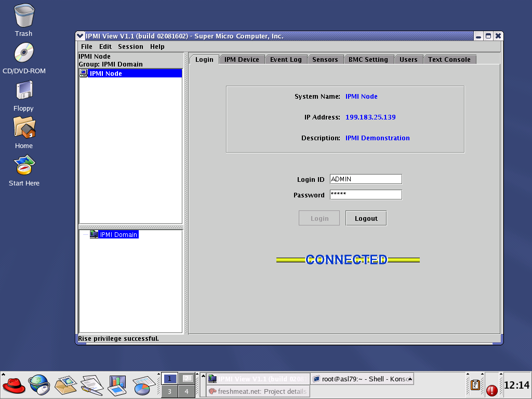Click the clipboard tool icon in system tray

pos(475,385)
